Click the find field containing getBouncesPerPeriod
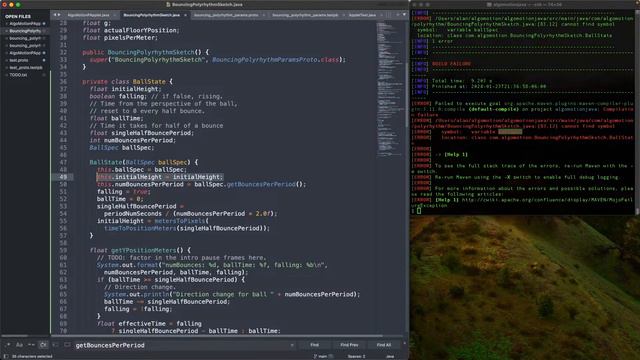This screenshot has height=360, width=640. pyautogui.click(x=182, y=345)
